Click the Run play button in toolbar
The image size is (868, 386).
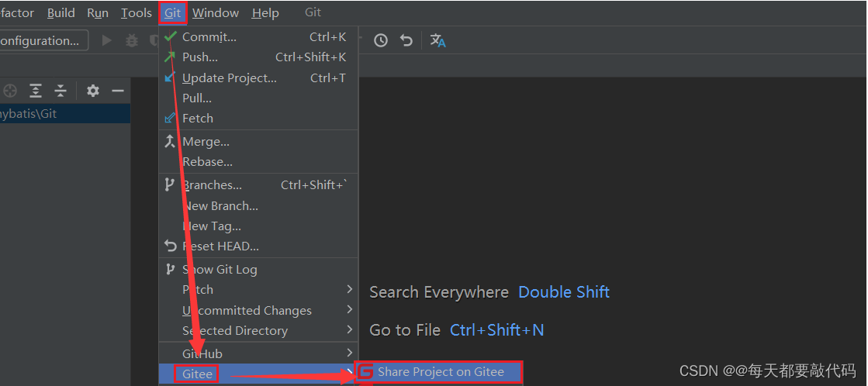[107, 40]
